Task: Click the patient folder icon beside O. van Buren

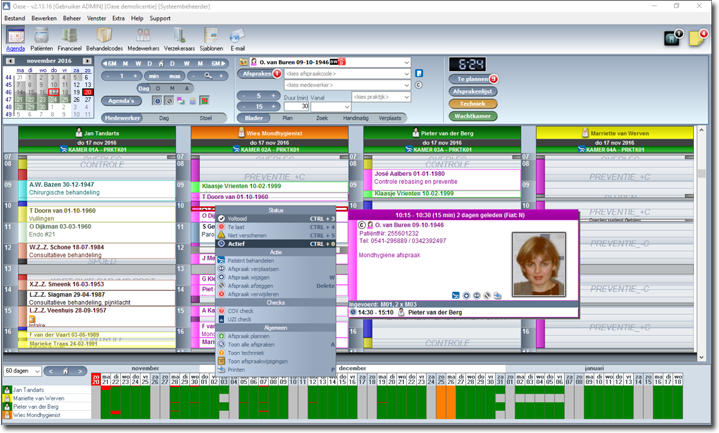Action: [243, 62]
